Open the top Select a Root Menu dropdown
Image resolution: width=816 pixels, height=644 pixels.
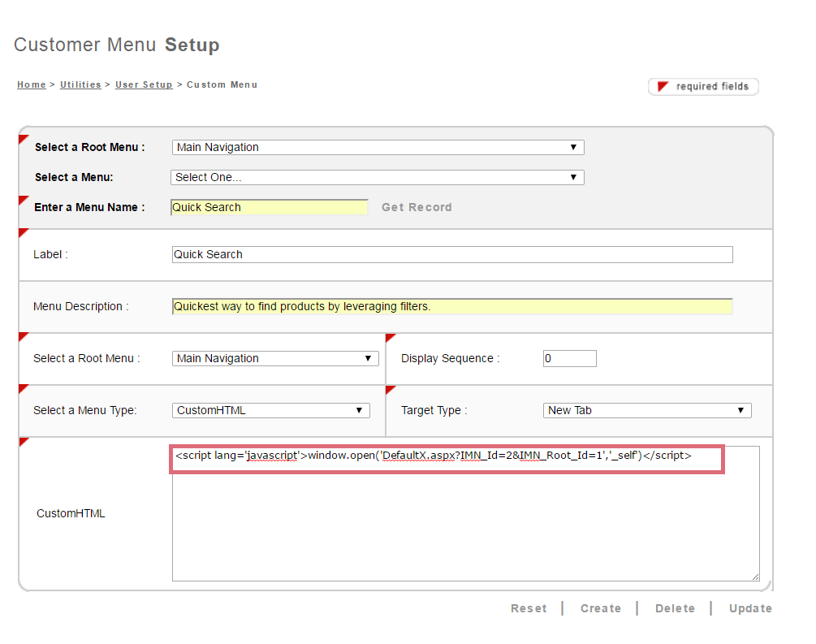378,147
